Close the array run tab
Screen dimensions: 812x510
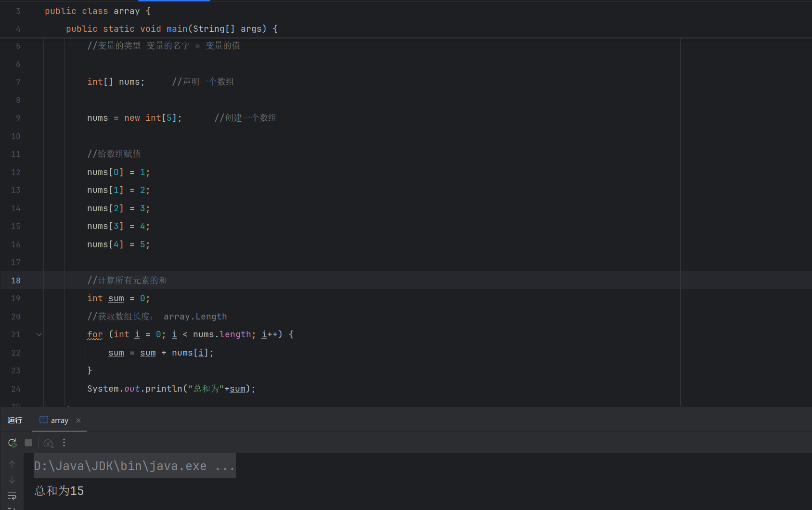pyautogui.click(x=78, y=421)
